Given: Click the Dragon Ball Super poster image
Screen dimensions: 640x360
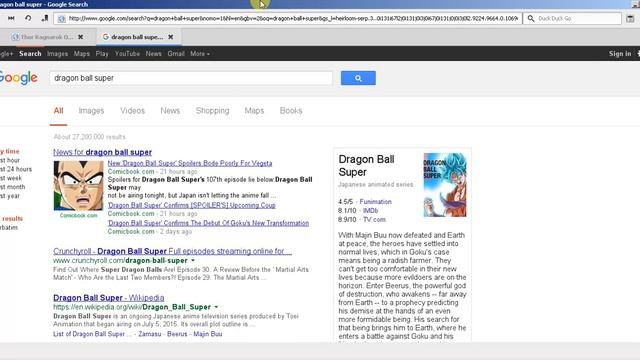Looking at the screenshot, I should point(445,185).
